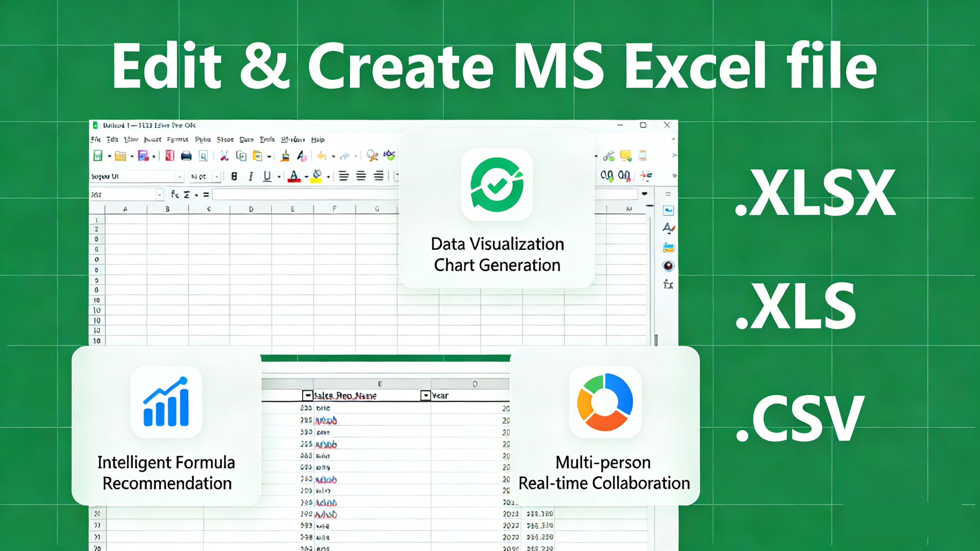The image size is (980, 551).
Task: Click the Sum sigma icon
Action: tap(187, 195)
